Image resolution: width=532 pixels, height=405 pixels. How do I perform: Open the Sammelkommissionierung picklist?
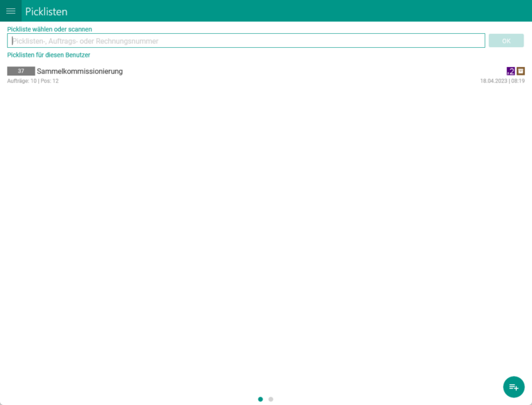[80, 71]
